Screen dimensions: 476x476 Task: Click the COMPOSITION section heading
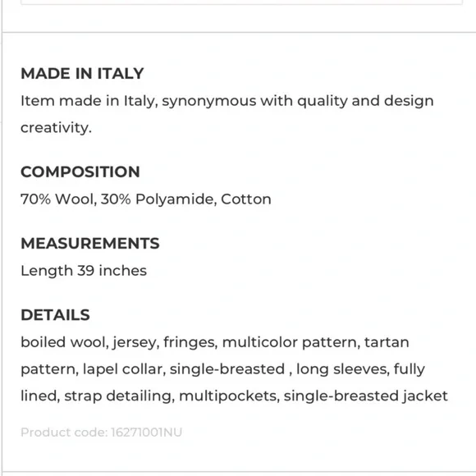[x=80, y=172]
